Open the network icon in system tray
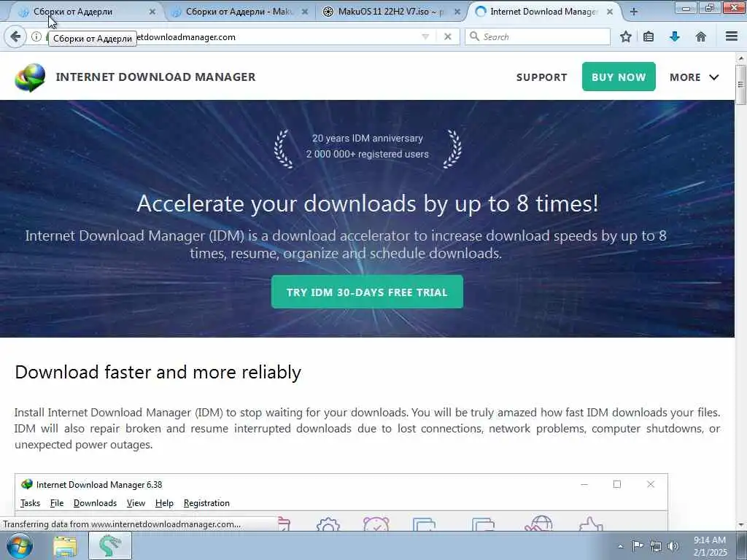This screenshot has height=560, width=747. (x=656, y=546)
